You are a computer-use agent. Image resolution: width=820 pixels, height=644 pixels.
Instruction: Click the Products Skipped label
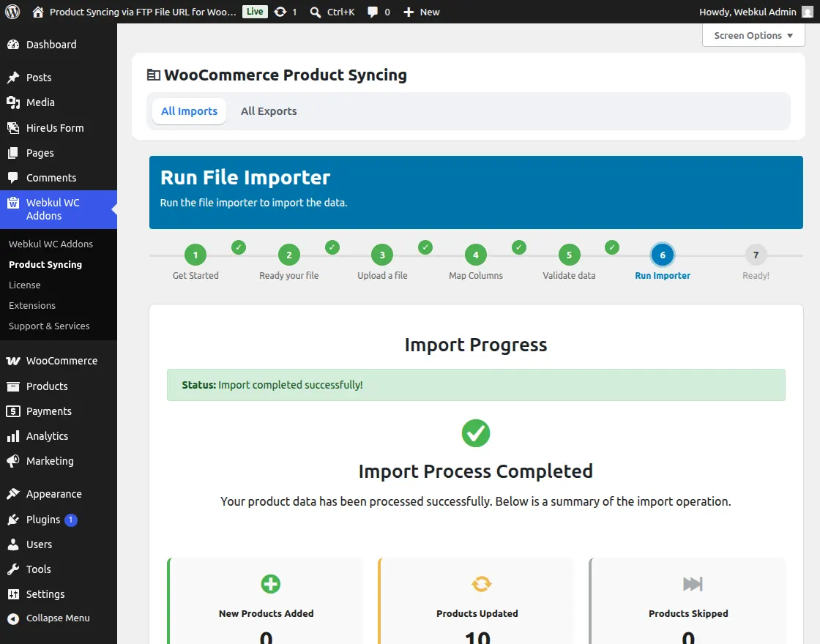[x=688, y=614]
